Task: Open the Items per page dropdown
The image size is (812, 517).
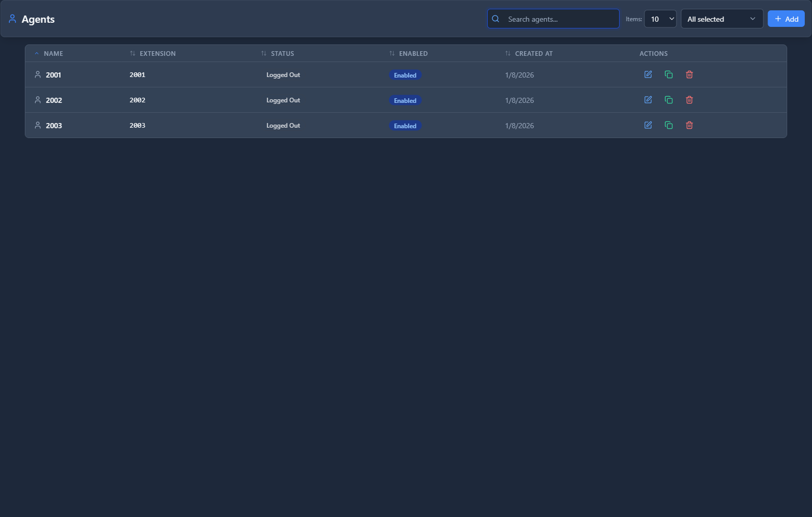Action: (660, 19)
